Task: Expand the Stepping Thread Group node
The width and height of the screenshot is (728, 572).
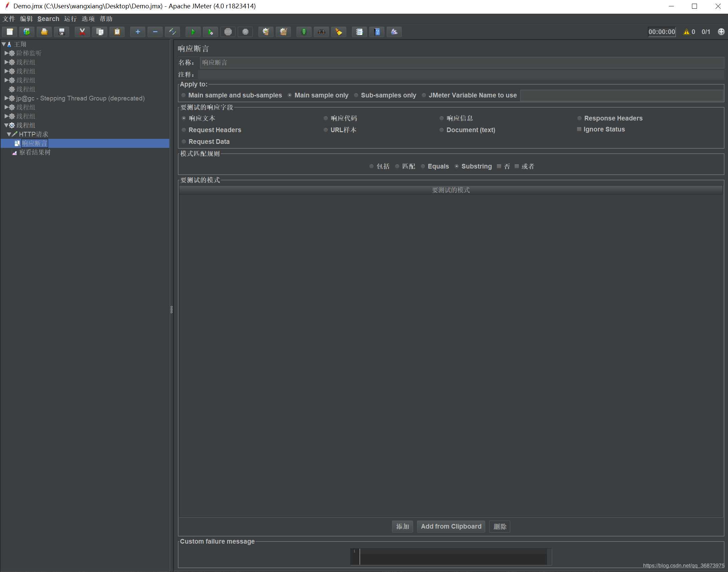Action: click(6, 98)
